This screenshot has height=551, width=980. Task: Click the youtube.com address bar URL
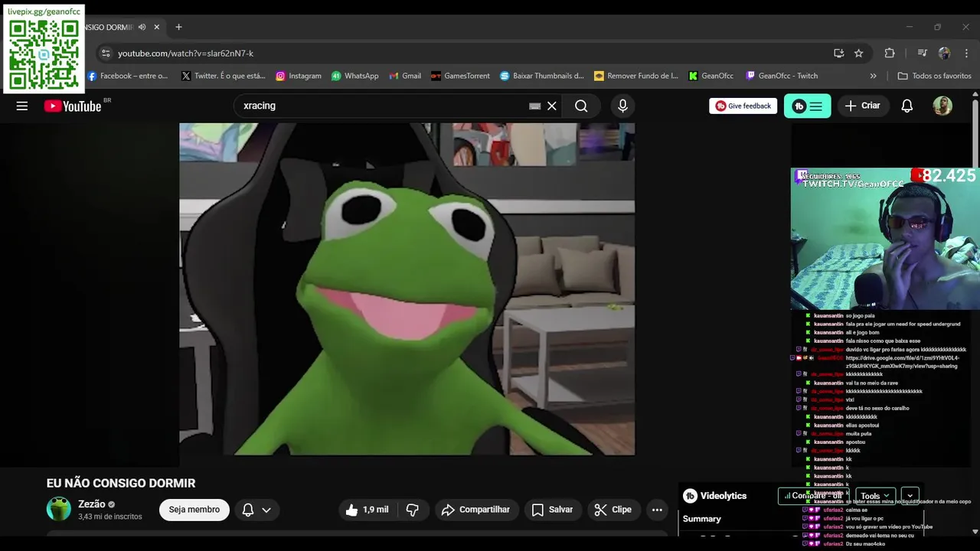tap(185, 54)
